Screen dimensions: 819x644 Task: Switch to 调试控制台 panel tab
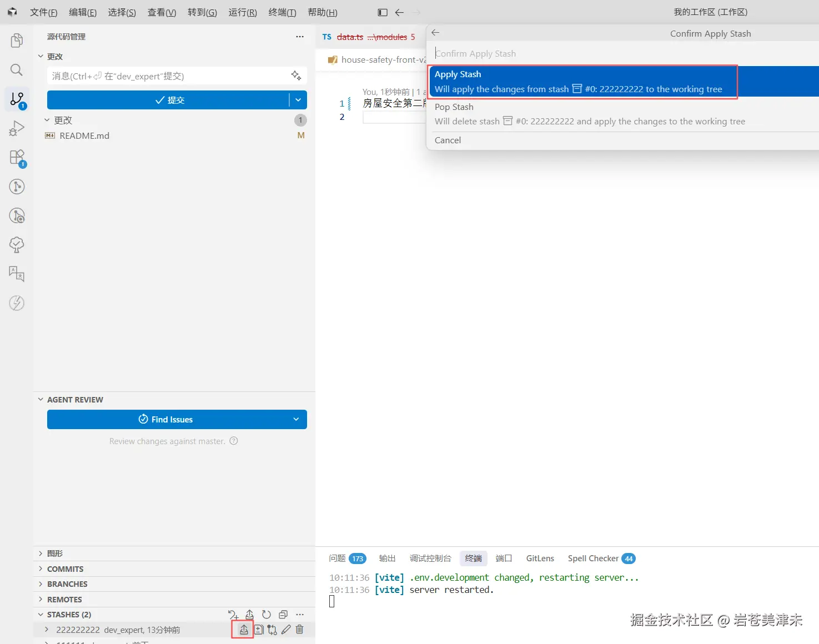[x=430, y=559]
